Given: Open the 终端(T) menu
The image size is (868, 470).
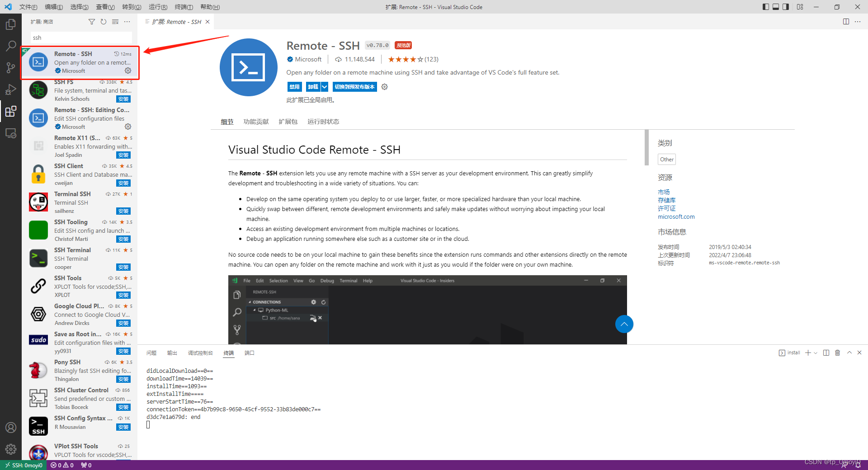Looking at the screenshot, I should 184,7.
